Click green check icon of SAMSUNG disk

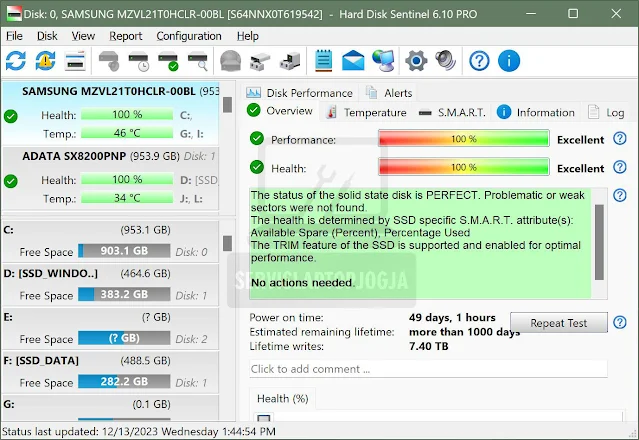(x=11, y=117)
